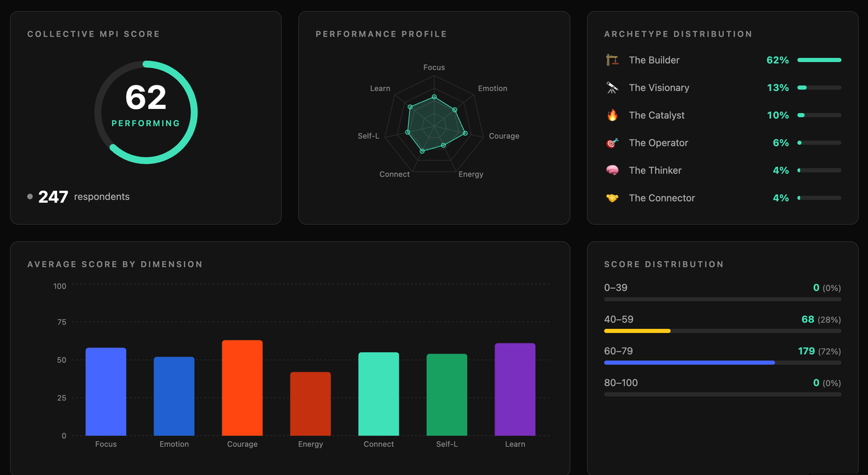Click the Courage label on radar chart
This screenshot has width=868, height=475.
(x=504, y=137)
